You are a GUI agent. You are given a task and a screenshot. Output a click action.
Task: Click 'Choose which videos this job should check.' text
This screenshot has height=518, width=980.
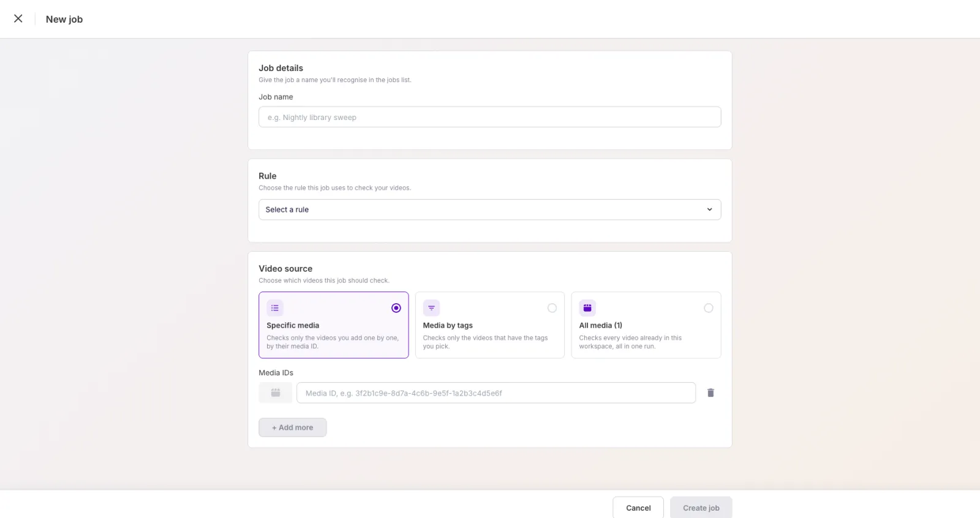point(324,280)
